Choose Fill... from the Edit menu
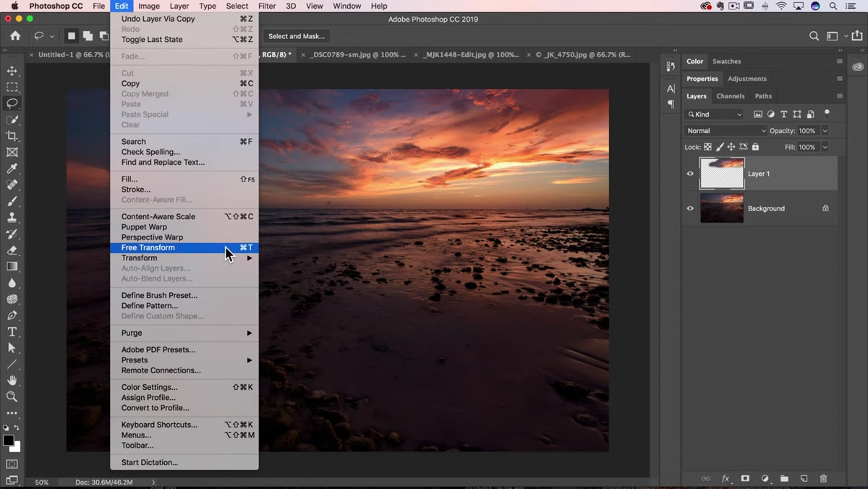 (184, 179)
